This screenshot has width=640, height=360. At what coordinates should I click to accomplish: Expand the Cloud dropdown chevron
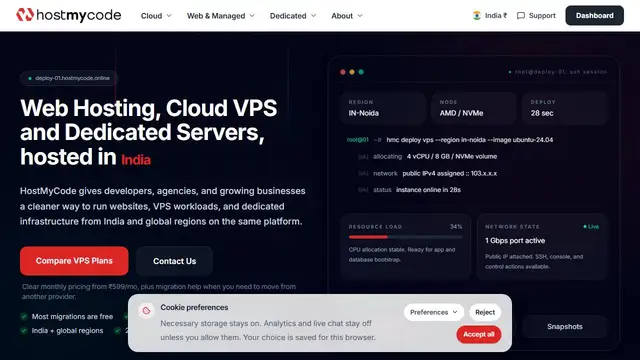click(169, 16)
